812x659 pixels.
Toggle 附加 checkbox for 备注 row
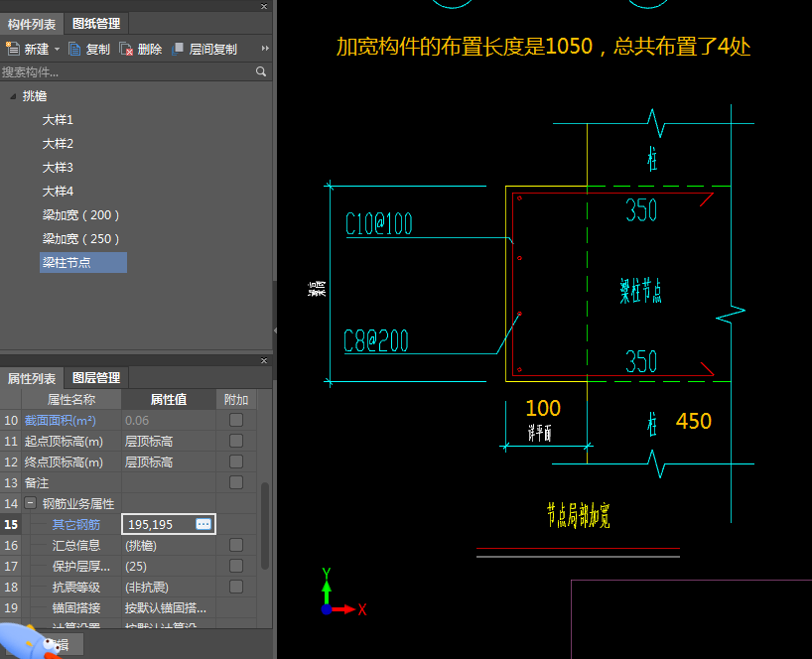pos(236,482)
